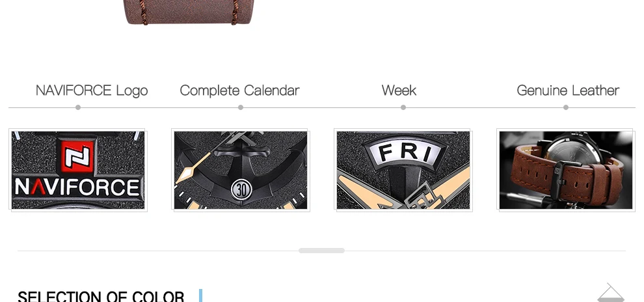Click the brown leather strap image at top

pyautogui.click(x=189, y=12)
